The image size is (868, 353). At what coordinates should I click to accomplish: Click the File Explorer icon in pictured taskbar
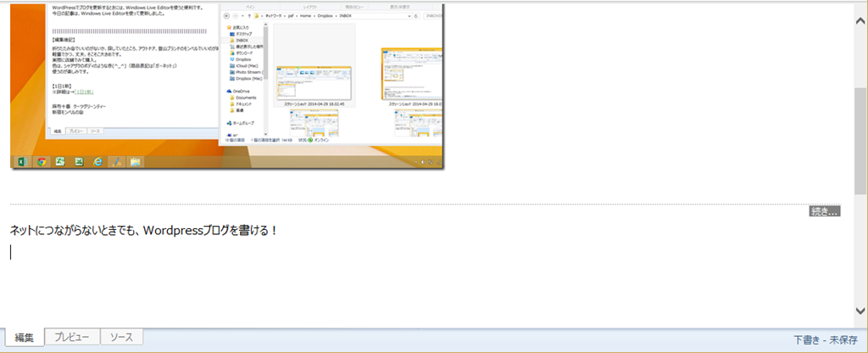136,161
